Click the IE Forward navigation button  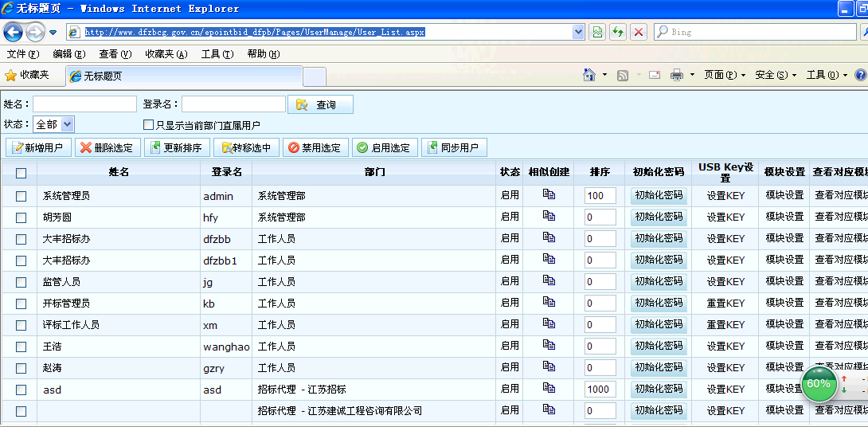click(35, 32)
